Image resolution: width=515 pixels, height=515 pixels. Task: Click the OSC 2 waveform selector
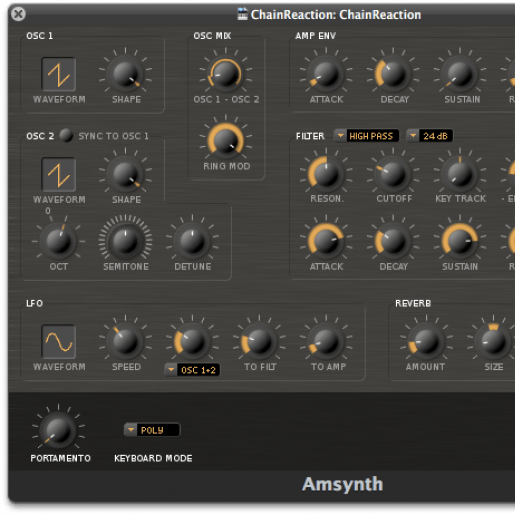pyautogui.click(x=59, y=174)
